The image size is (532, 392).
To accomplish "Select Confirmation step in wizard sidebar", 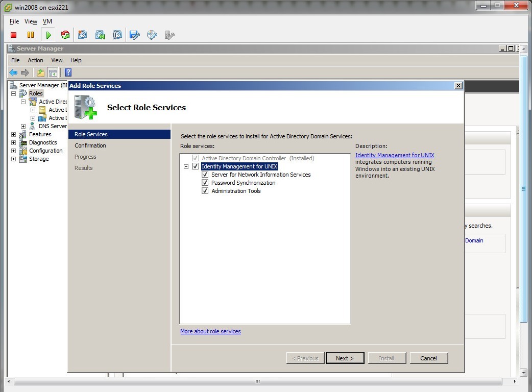I will (x=90, y=145).
